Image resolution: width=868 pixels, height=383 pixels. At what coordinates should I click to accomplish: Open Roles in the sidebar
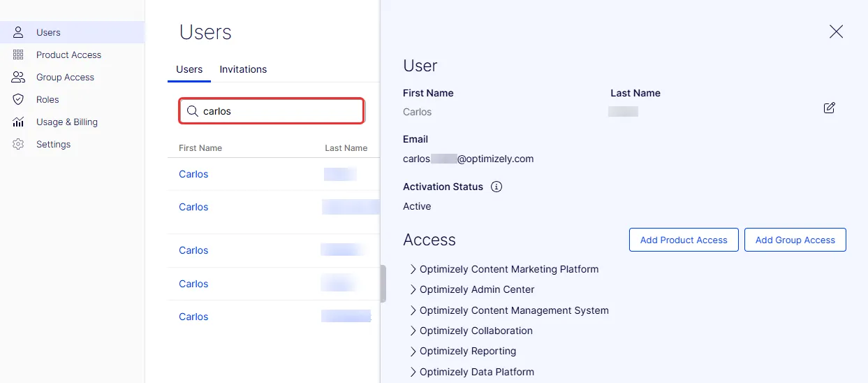pos(72,99)
